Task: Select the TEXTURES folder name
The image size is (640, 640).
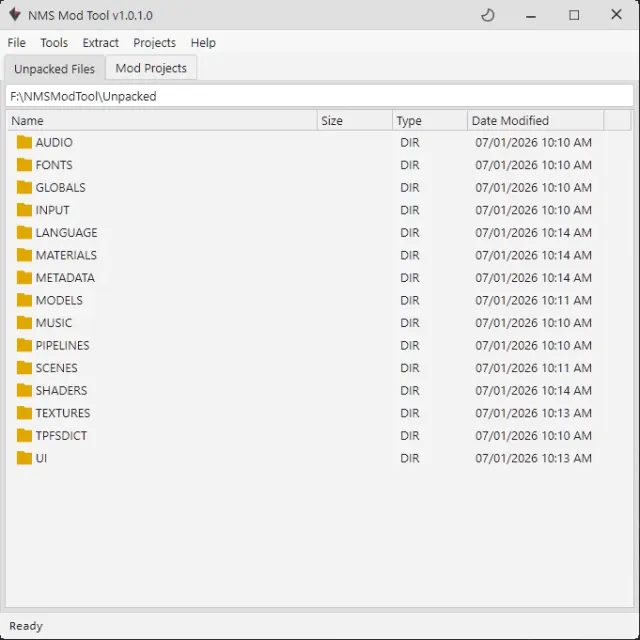Action: 63,413
